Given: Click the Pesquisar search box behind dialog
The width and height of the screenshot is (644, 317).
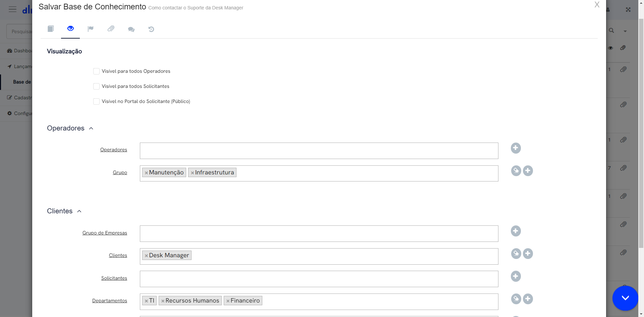Looking at the screenshot, I should [19, 32].
